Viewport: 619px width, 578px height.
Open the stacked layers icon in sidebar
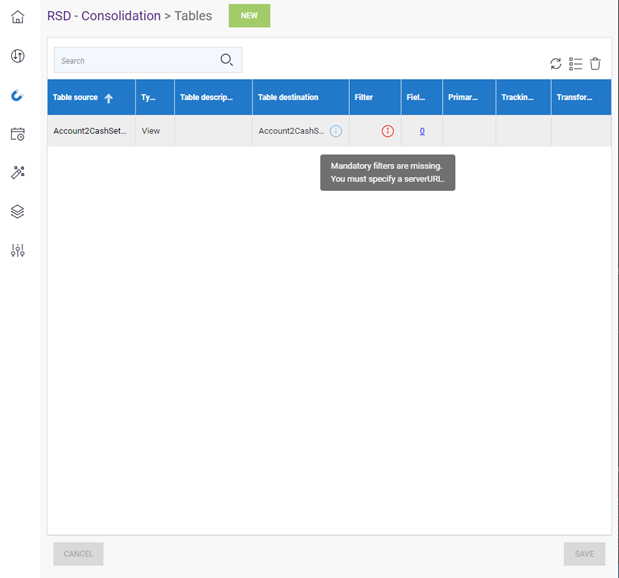(17, 212)
